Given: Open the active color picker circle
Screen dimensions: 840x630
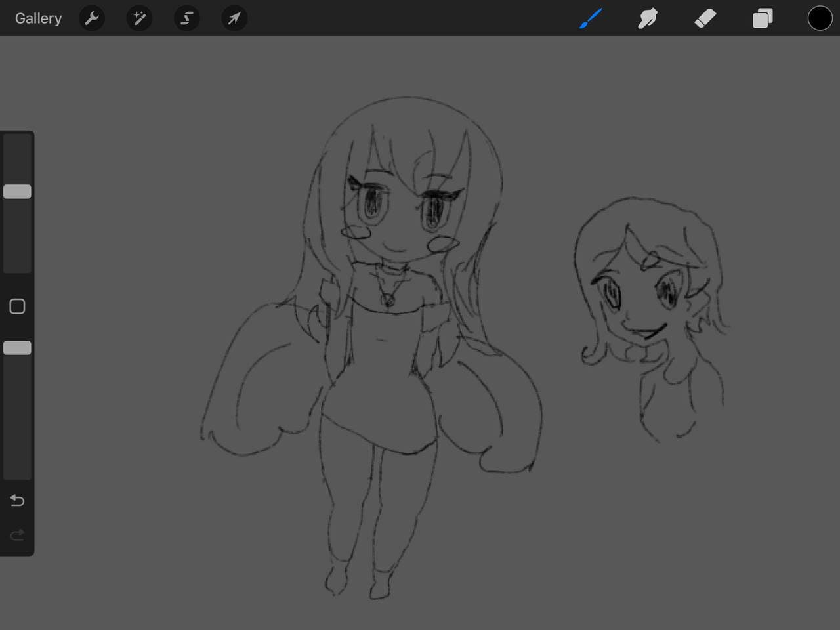Looking at the screenshot, I should pos(820,18).
